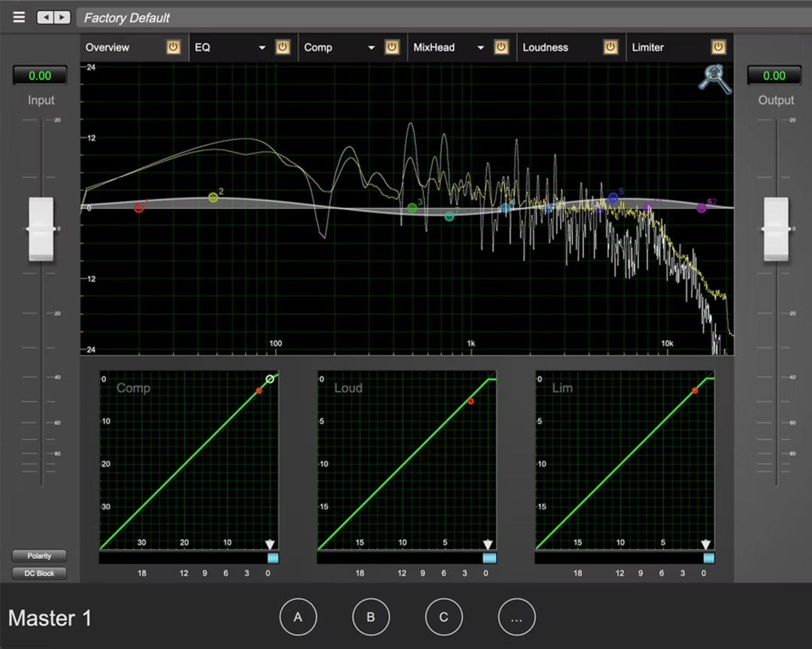812x649 pixels.
Task: Toggle the Overview power button
Action: coord(173,47)
